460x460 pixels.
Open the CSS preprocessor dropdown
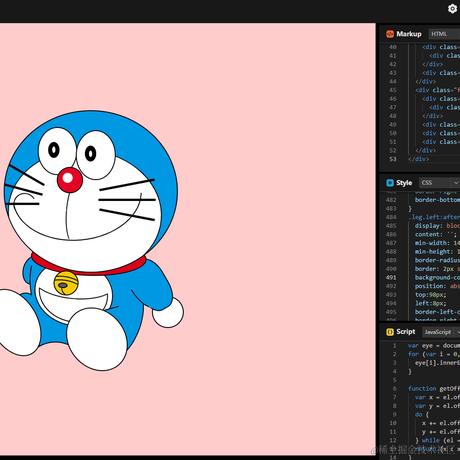(x=439, y=183)
